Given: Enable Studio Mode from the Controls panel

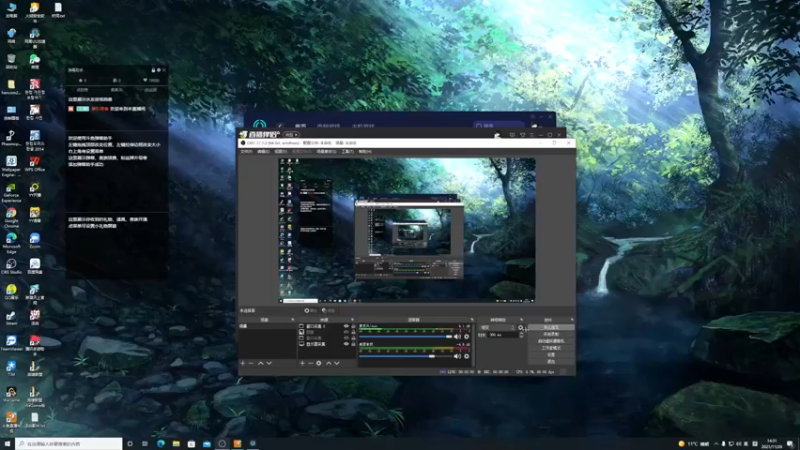Looking at the screenshot, I should pos(551,348).
